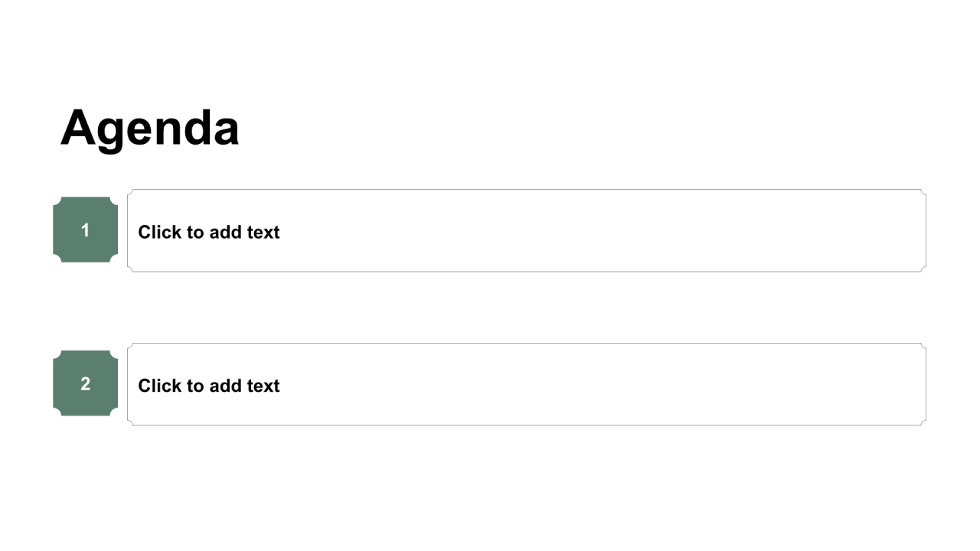Click the word "text" in the first placeholder
The height and width of the screenshot is (551, 980).
pos(263,232)
